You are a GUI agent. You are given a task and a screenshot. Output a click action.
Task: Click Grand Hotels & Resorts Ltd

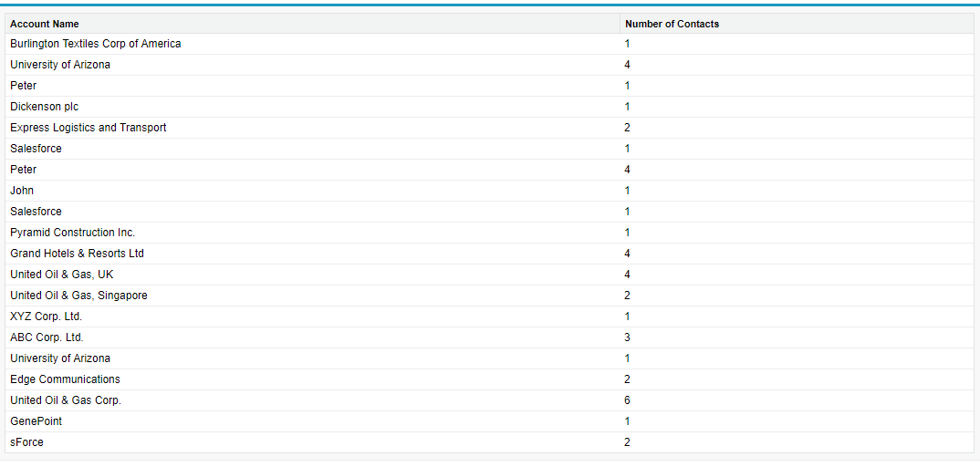pyautogui.click(x=77, y=254)
